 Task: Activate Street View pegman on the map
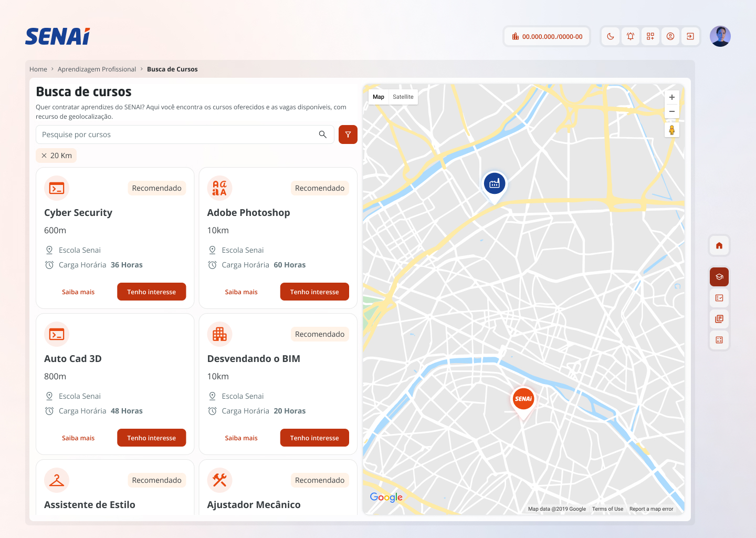(x=672, y=130)
